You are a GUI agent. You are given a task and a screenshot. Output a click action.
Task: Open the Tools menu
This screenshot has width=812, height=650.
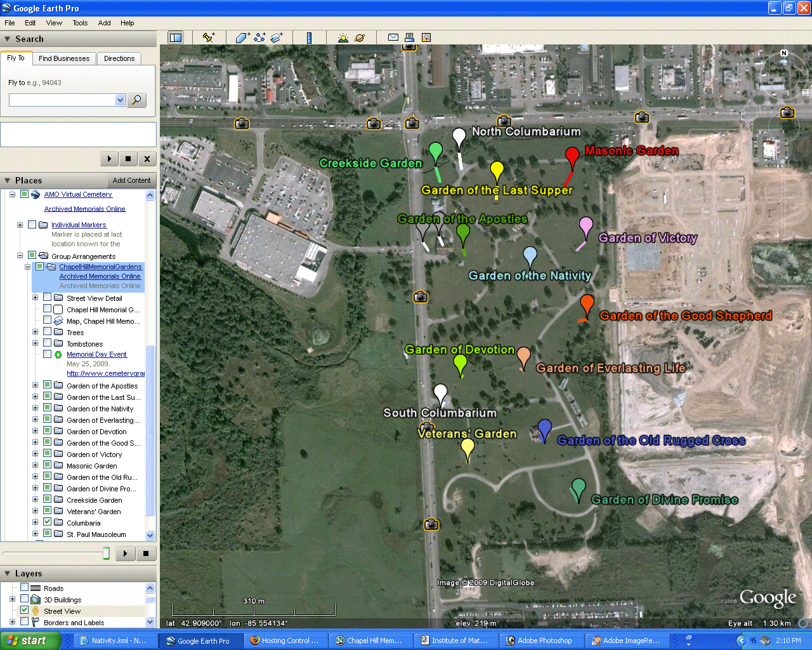pos(80,23)
